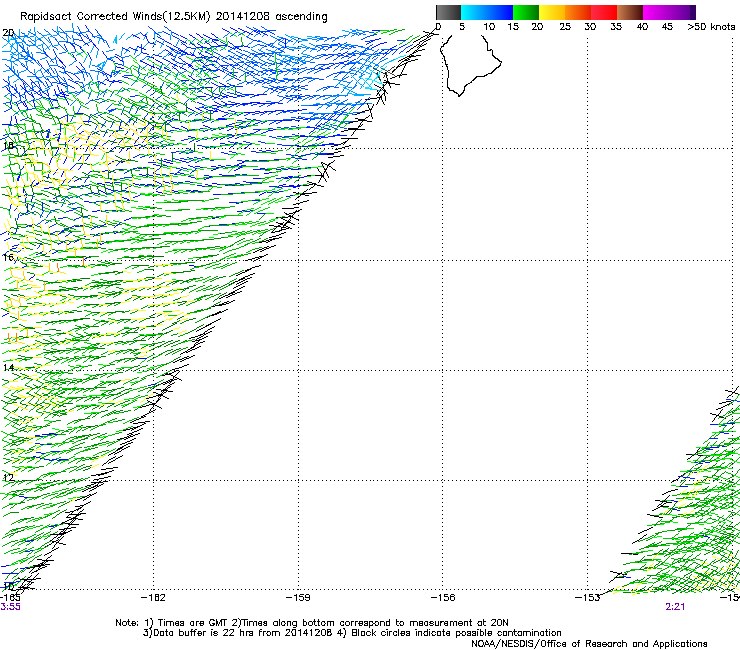
Task: Click legend tick label 45
Action: click(x=667, y=27)
